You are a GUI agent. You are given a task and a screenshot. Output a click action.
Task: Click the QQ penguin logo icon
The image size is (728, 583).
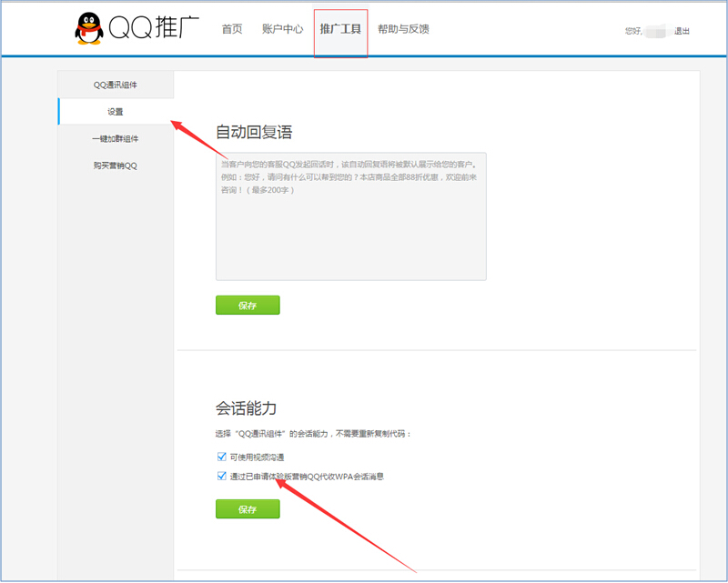88,28
